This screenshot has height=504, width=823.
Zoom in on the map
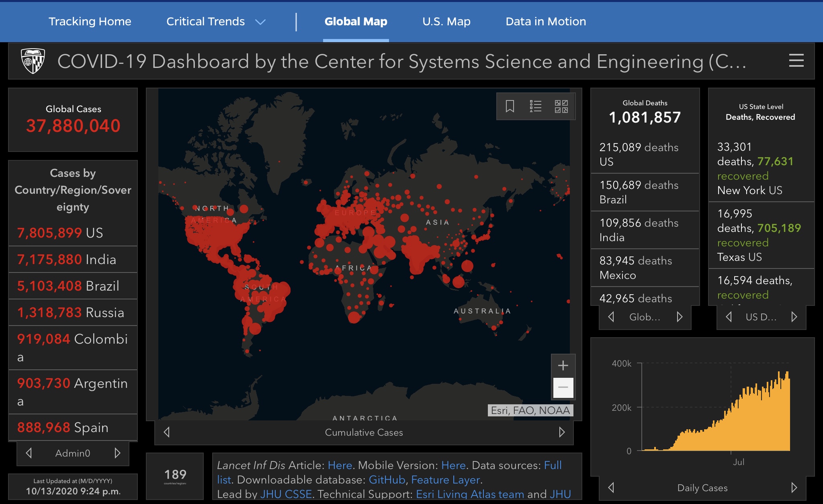[563, 365]
